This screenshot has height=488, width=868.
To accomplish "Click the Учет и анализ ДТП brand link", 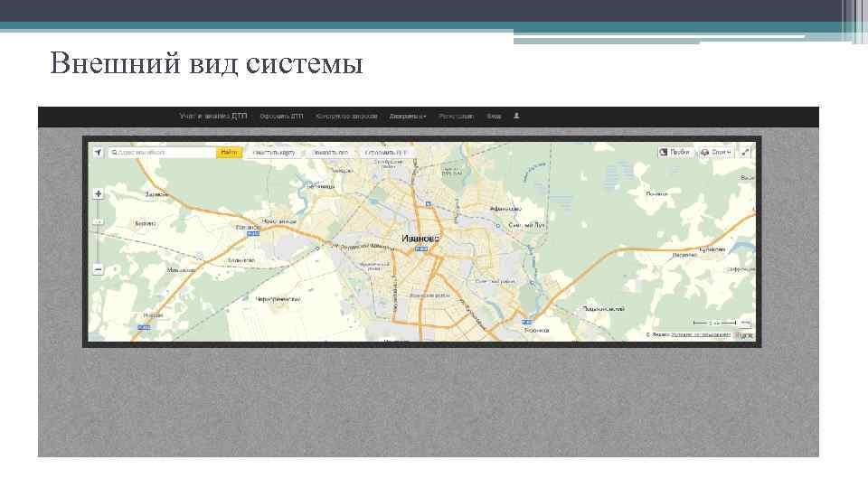I will tap(213, 117).
